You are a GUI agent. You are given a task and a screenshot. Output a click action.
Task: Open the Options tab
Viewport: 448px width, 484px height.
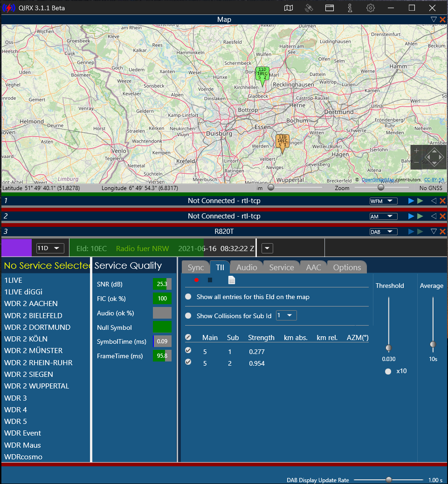click(347, 267)
